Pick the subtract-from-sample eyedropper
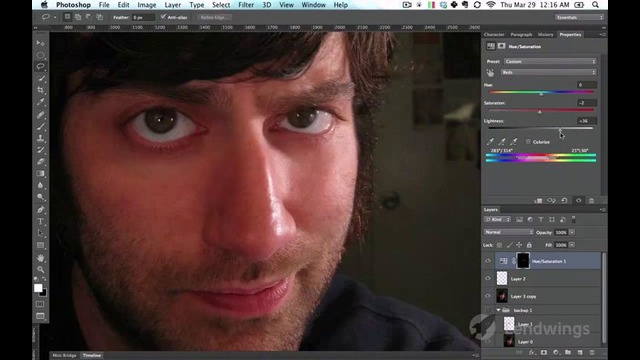This screenshot has width=640, height=360. pos(514,142)
